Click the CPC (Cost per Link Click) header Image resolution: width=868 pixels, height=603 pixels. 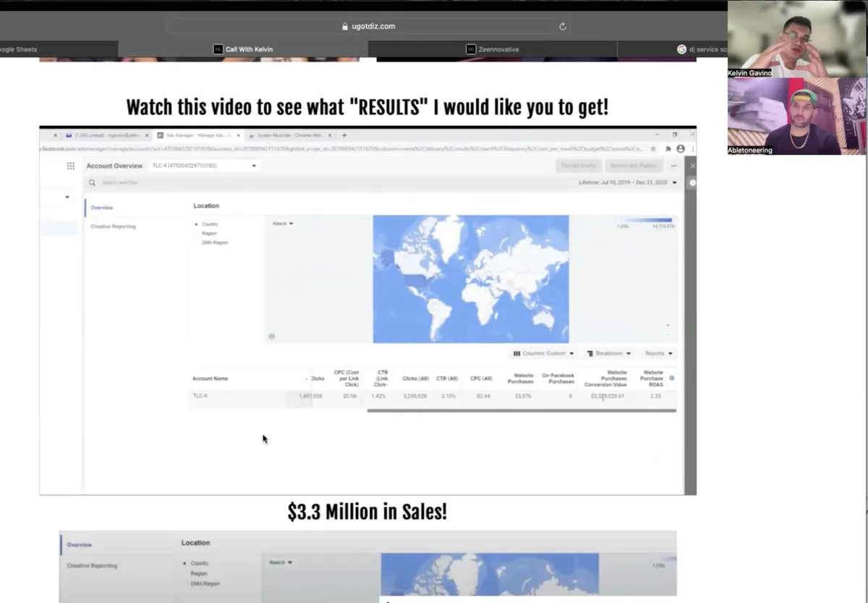[346, 379]
